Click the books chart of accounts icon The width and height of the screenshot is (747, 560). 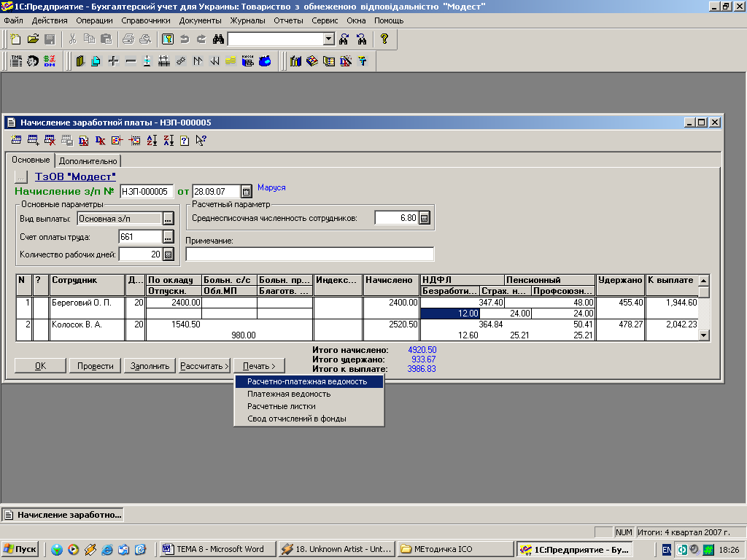(x=295, y=61)
